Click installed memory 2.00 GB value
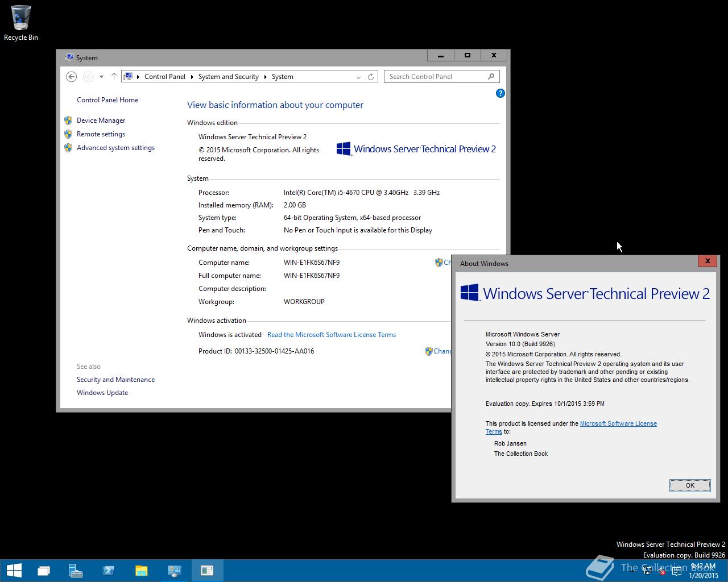The width and height of the screenshot is (728, 582). pos(295,205)
